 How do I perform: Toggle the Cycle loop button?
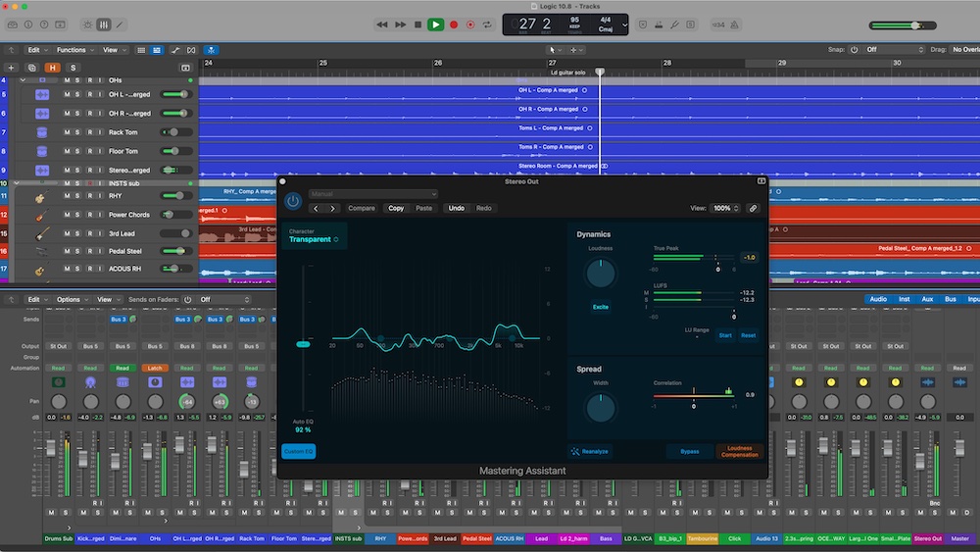(x=487, y=25)
